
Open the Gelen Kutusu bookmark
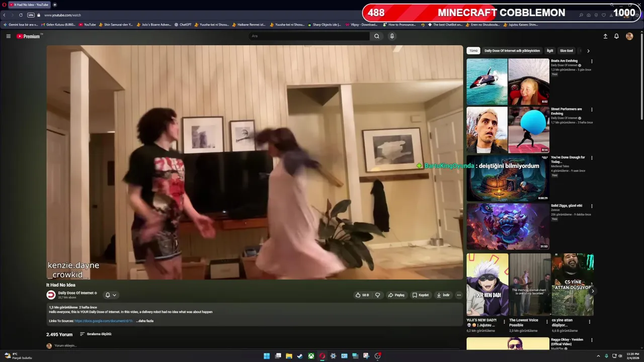tap(58, 25)
